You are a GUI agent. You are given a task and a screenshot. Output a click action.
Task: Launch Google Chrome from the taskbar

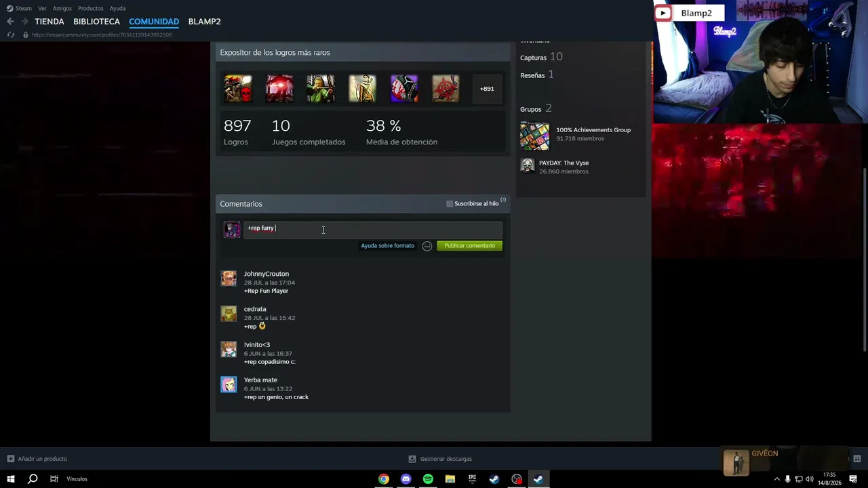click(384, 479)
